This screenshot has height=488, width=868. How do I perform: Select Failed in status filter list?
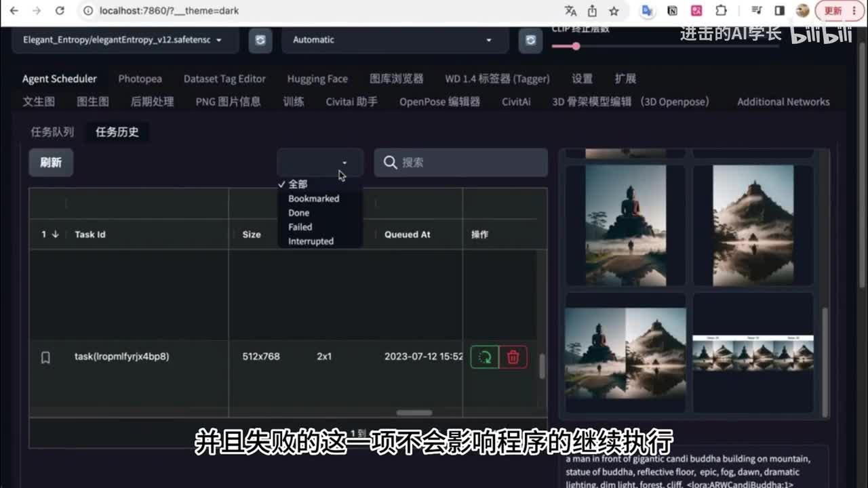click(x=300, y=227)
